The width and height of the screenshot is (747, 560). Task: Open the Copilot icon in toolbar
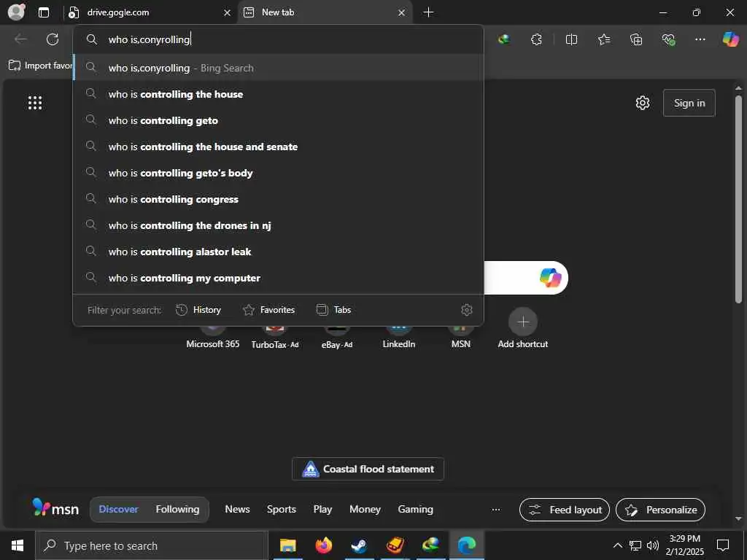730,39
